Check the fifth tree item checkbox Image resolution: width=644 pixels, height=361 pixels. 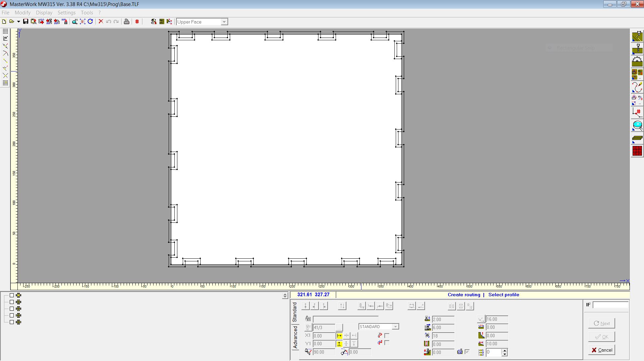pos(12,322)
